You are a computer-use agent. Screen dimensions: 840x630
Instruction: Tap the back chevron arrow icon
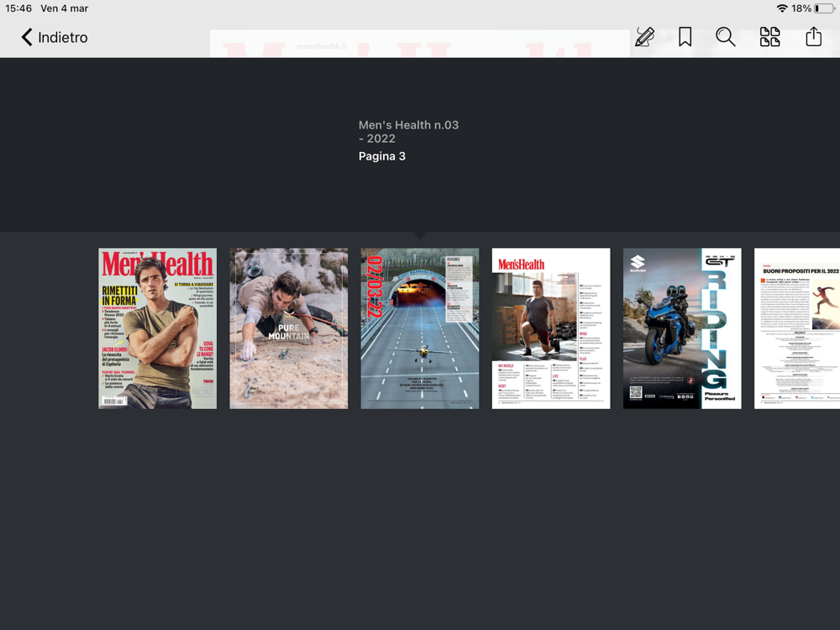[27, 38]
